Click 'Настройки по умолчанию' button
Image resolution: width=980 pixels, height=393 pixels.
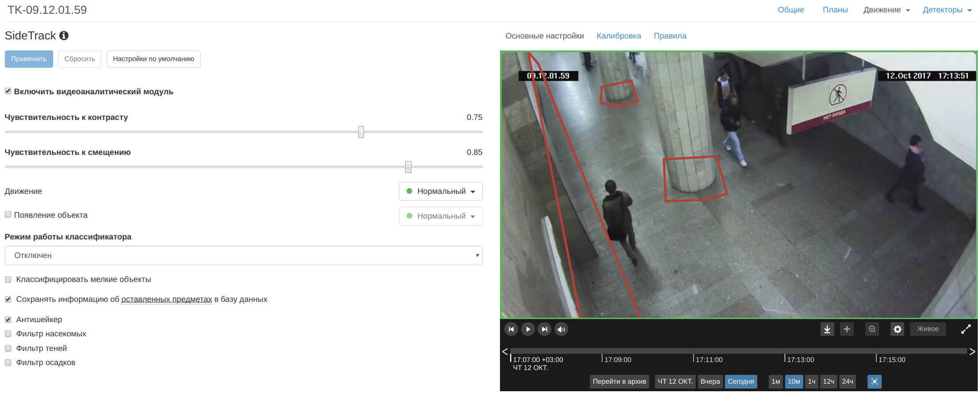click(153, 59)
